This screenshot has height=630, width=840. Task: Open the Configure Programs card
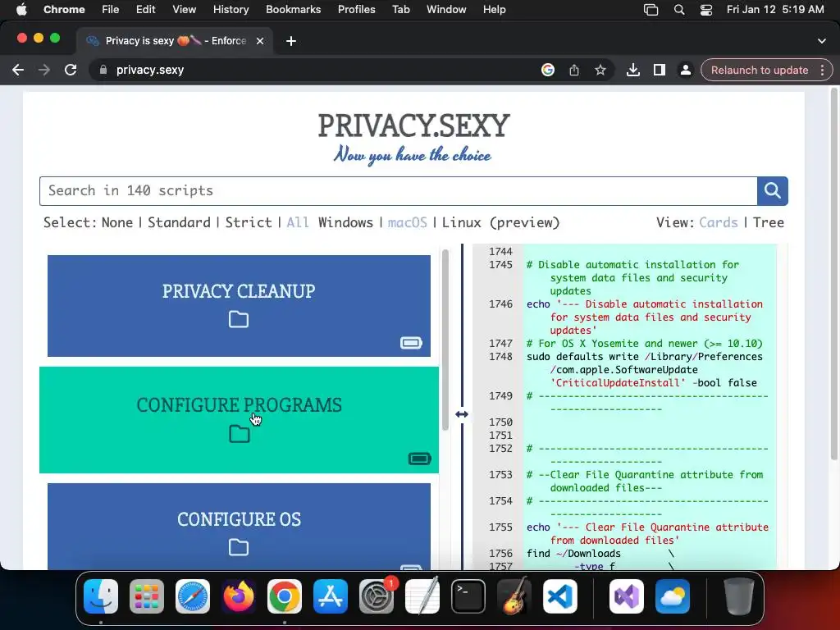pyautogui.click(x=239, y=420)
